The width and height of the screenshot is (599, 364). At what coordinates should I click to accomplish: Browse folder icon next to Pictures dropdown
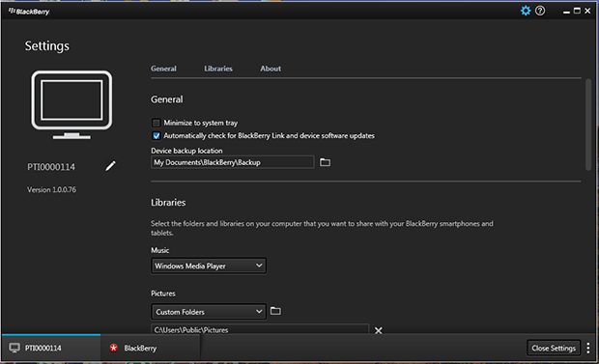(275, 311)
